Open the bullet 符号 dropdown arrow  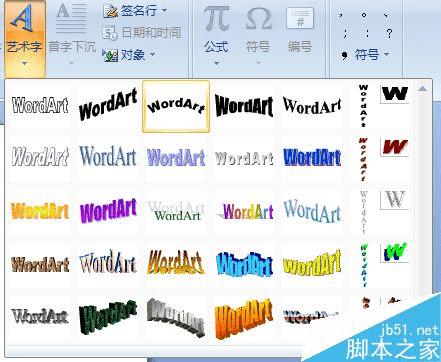386,54
